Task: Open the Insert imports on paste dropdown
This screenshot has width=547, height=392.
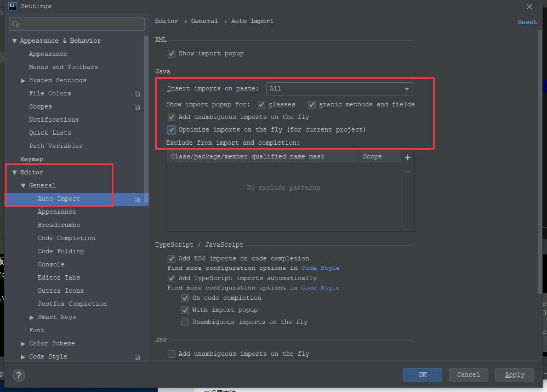Action: pos(339,89)
